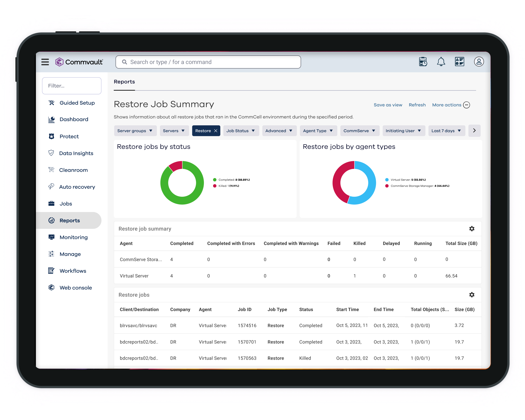525x420 pixels.
Task: Click the Commvault logo
Action: click(79, 62)
